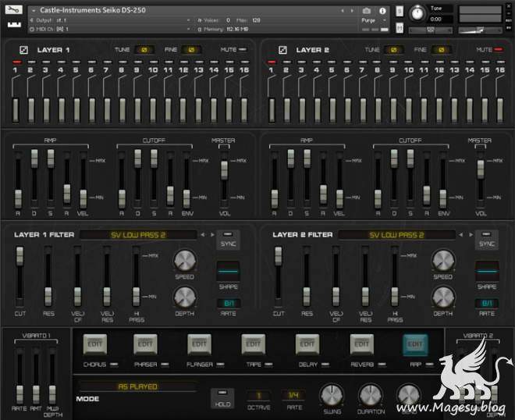The image size is (515, 420).
Task: Open the Layer 1 filter Rate value
Action: (x=229, y=303)
